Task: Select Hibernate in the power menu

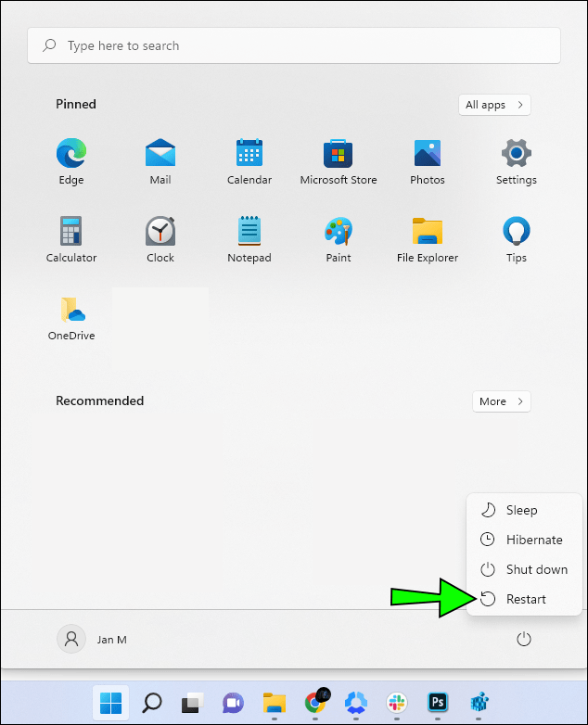Action: pos(524,540)
